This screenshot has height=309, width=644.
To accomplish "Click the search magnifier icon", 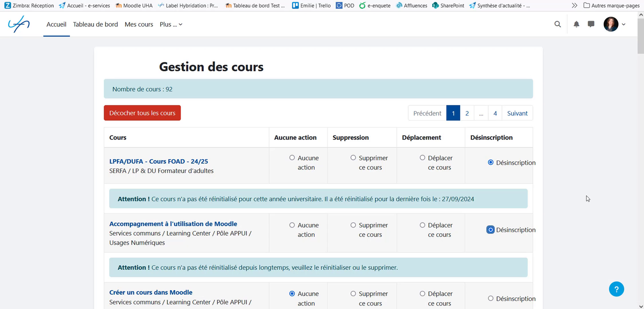I will click(x=557, y=24).
